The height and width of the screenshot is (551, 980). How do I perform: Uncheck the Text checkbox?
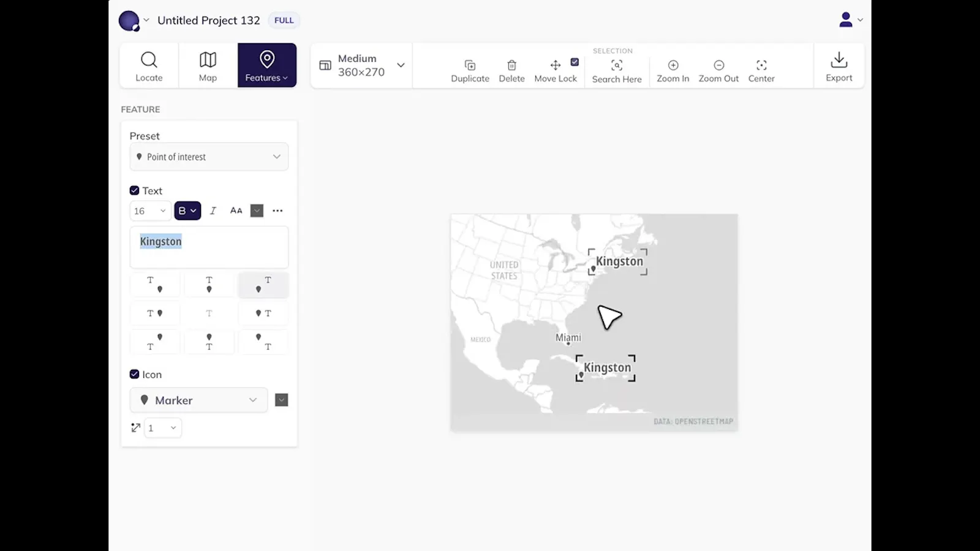[134, 190]
